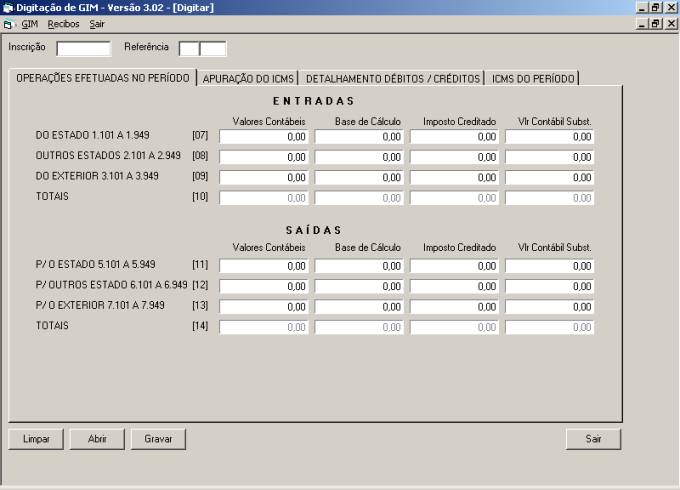Select Base de Cálculo field in row [09]
680x490 pixels.
(x=359, y=177)
